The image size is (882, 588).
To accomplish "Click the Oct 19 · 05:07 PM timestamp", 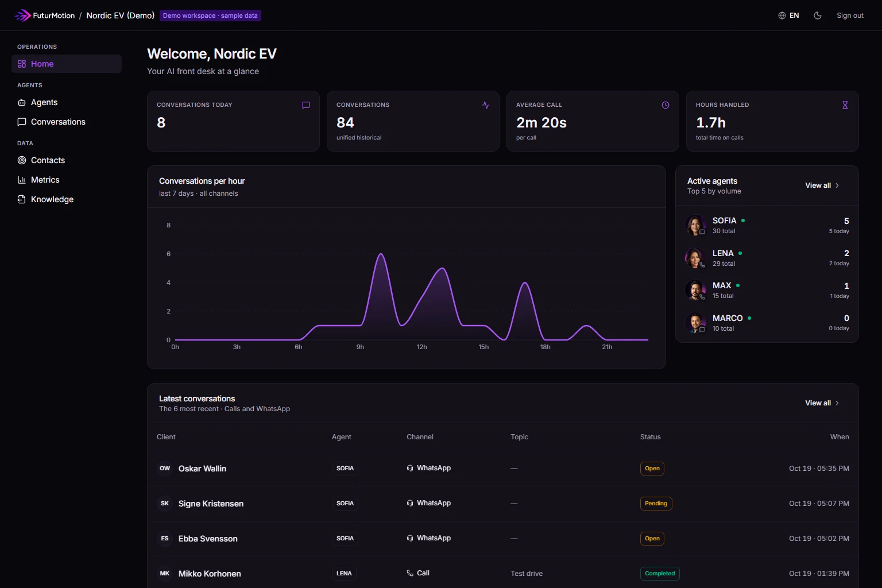I will (819, 504).
